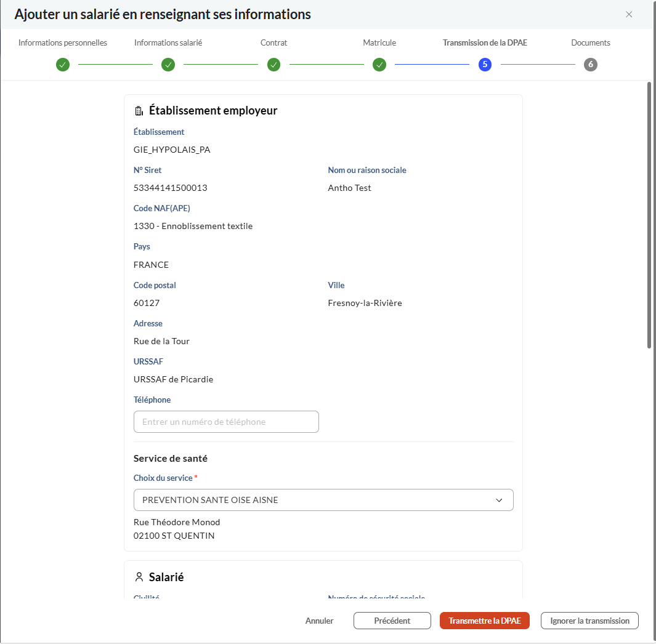Viewport: 656px width, 644px height.
Task: Click the person icon beside Salarié
Action: pos(139,578)
